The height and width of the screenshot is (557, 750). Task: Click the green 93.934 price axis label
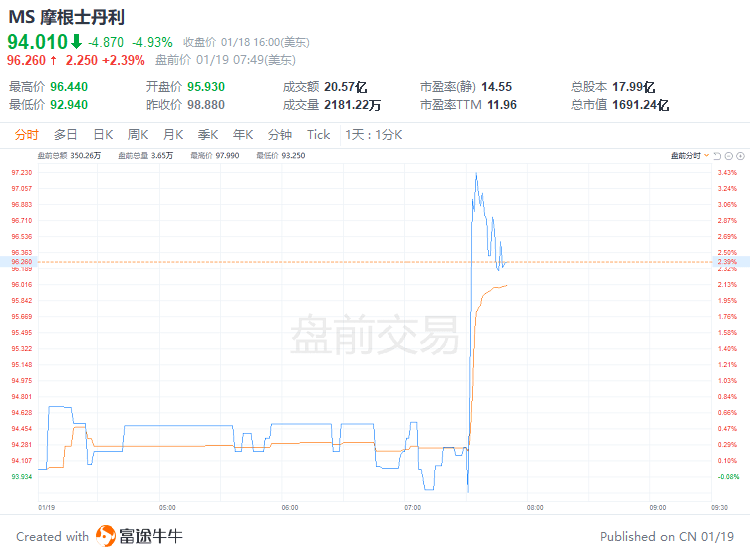[x=22, y=477]
